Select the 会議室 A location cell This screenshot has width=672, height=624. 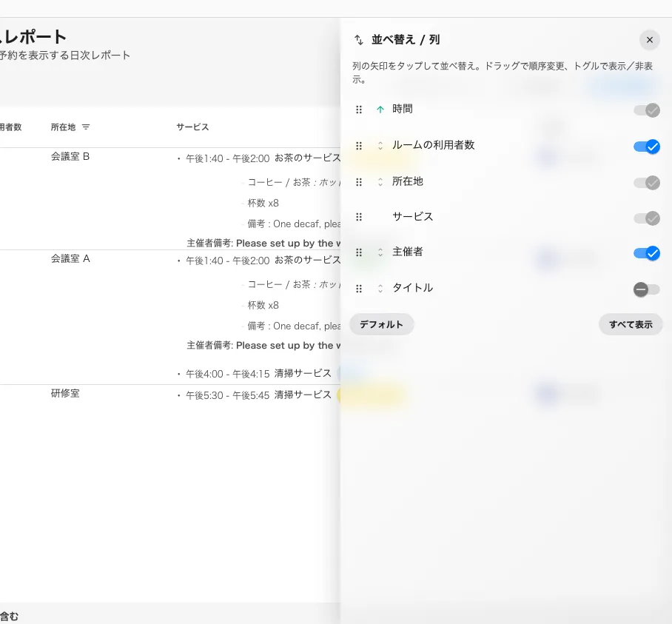tap(70, 258)
